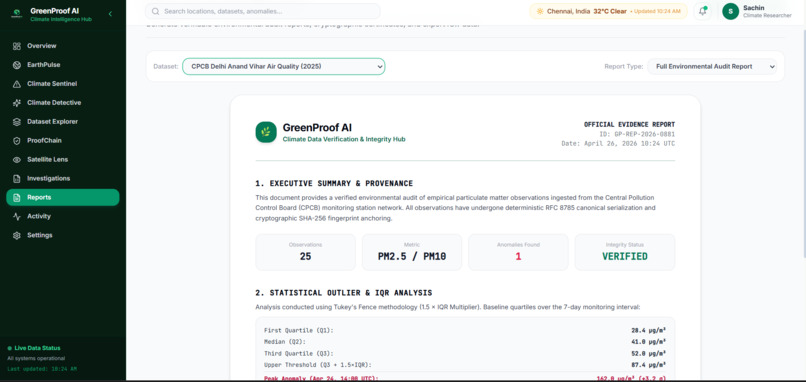Click the Anomalies Found card
The width and height of the screenshot is (806, 382).
pos(518,252)
